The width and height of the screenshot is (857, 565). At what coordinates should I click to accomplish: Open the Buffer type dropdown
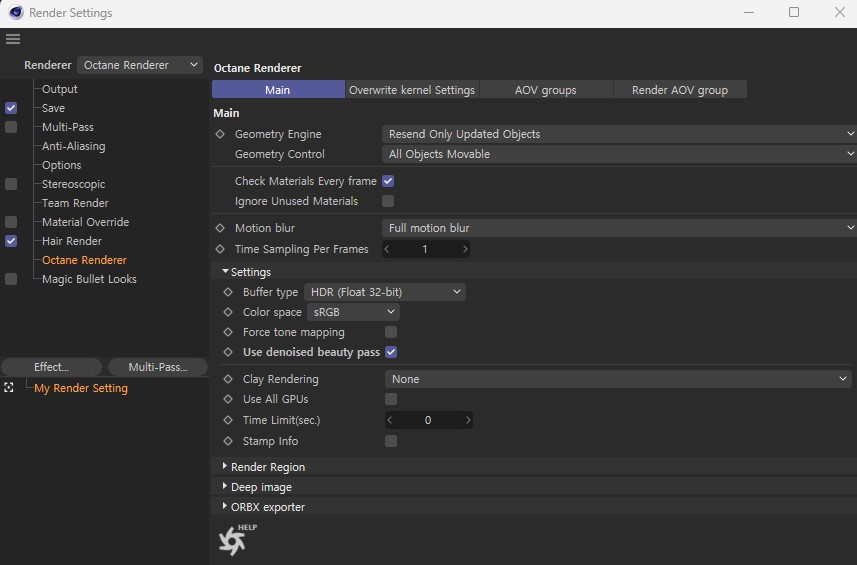[x=385, y=292]
